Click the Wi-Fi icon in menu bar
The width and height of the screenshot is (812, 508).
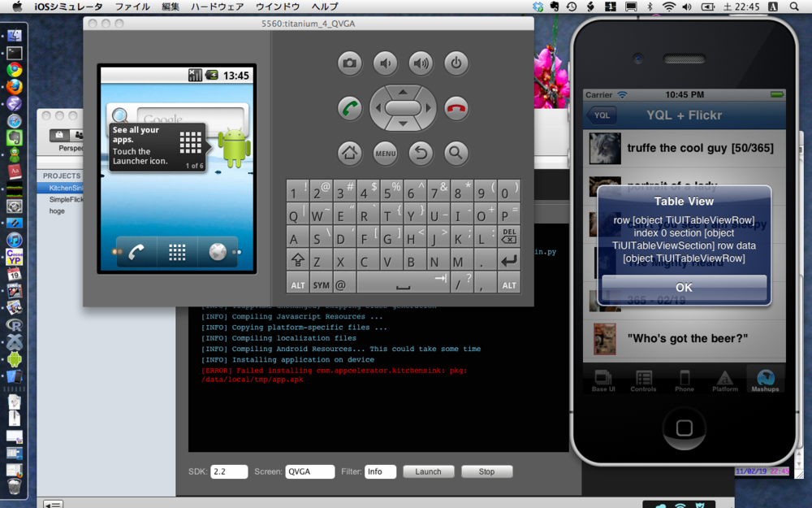click(669, 7)
